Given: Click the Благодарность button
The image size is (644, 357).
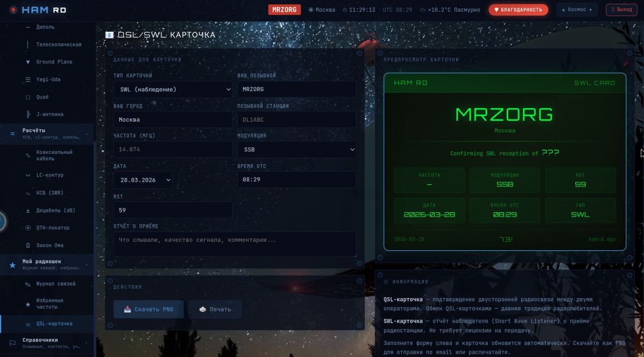Looking at the screenshot, I should [518, 10].
